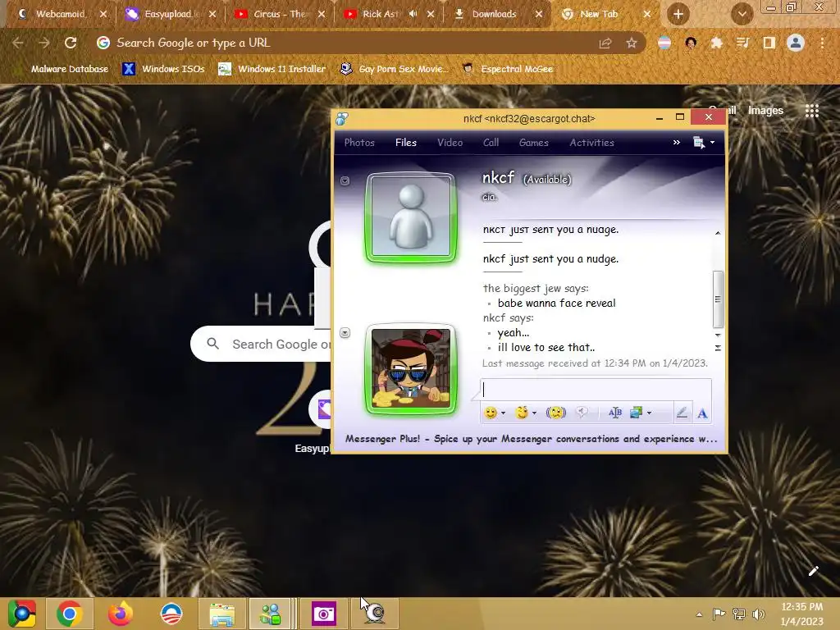Show hidden system tray icons arrow
Viewport: 840px width, 630px height.
pyautogui.click(x=699, y=614)
